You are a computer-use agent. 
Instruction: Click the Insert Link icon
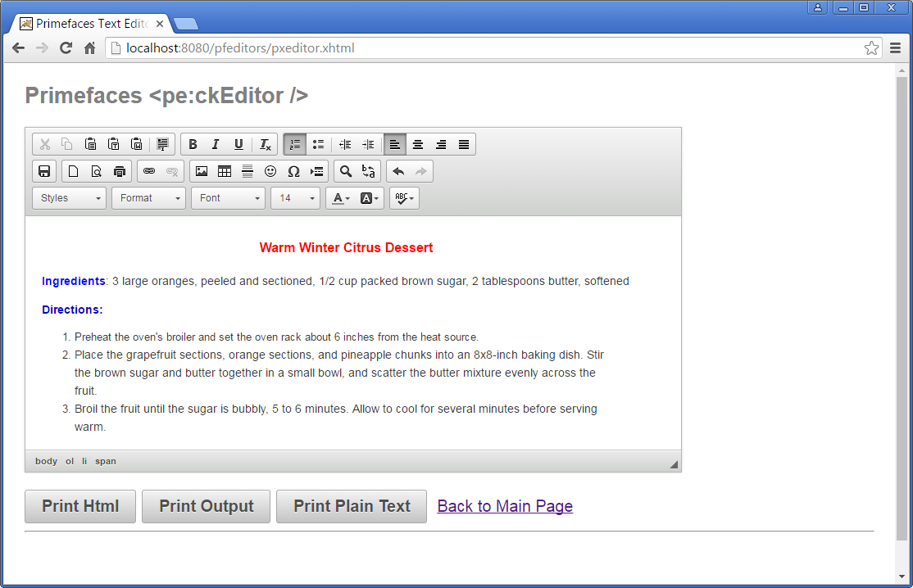pyautogui.click(x=149, y=171)
